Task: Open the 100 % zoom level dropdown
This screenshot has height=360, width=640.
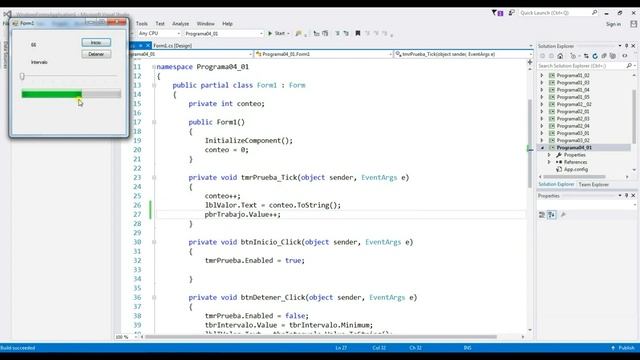Action: (125, 337)
